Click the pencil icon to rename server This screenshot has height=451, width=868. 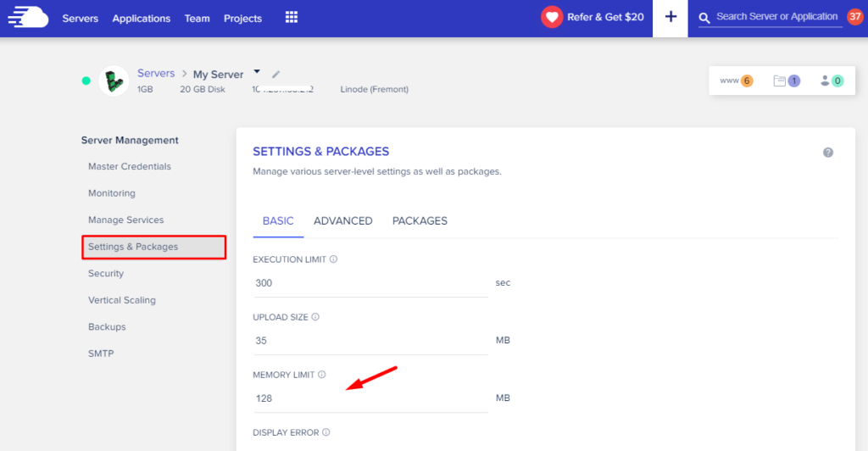pos(276,75)
